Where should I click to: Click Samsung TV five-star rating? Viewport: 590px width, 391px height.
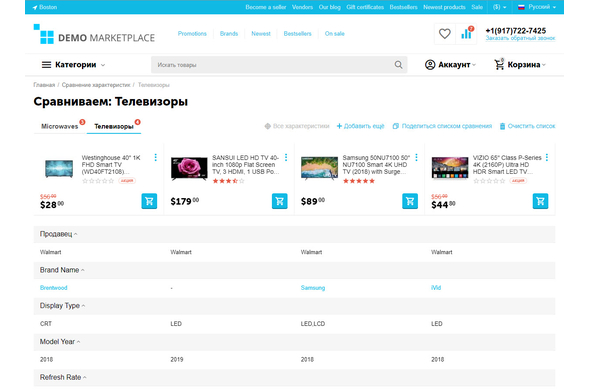[x=359, y=181]
